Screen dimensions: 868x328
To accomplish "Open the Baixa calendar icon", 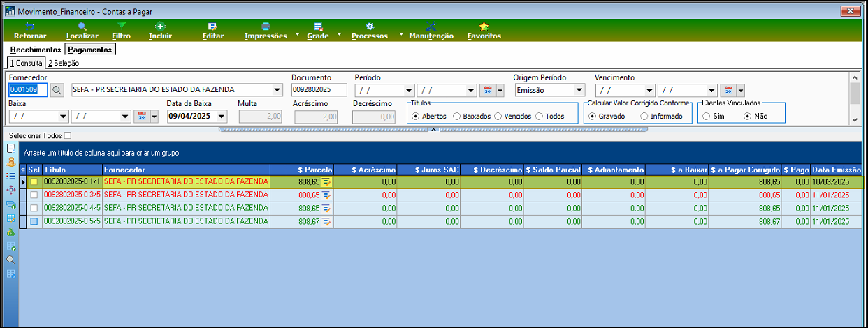I will click(142, 116).
